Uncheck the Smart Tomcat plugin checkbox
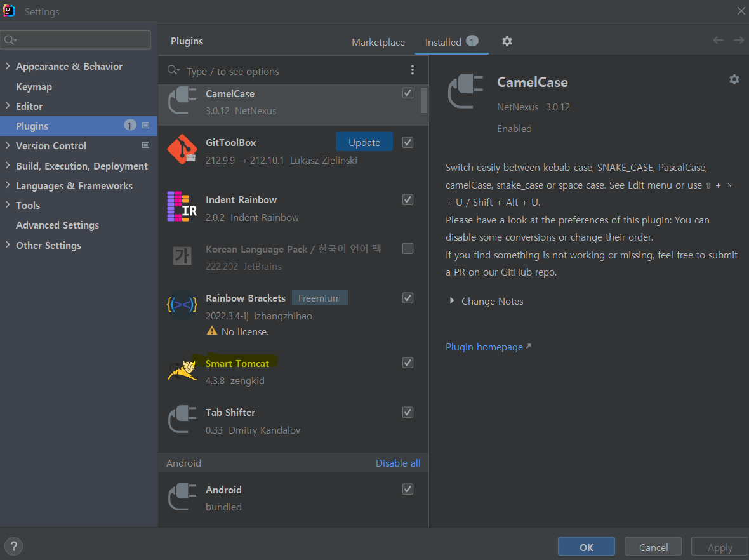The image size is (749, 560). 408,363
